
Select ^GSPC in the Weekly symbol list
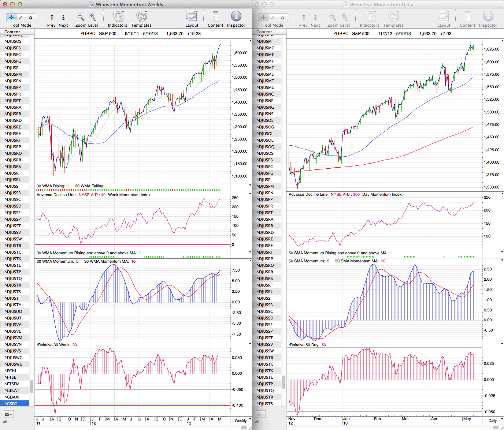coord(14,404)
